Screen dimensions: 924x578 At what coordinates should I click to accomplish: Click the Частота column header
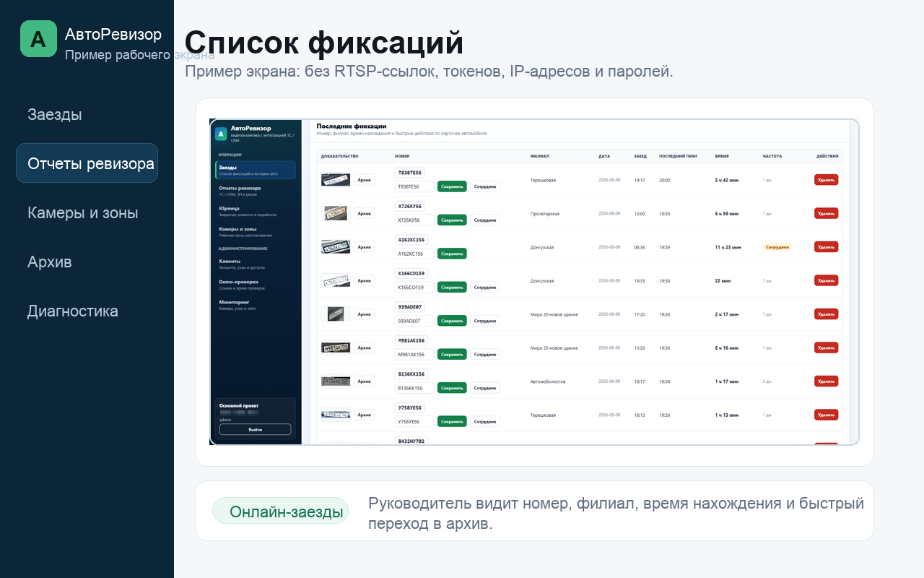(x=772, y=156)
